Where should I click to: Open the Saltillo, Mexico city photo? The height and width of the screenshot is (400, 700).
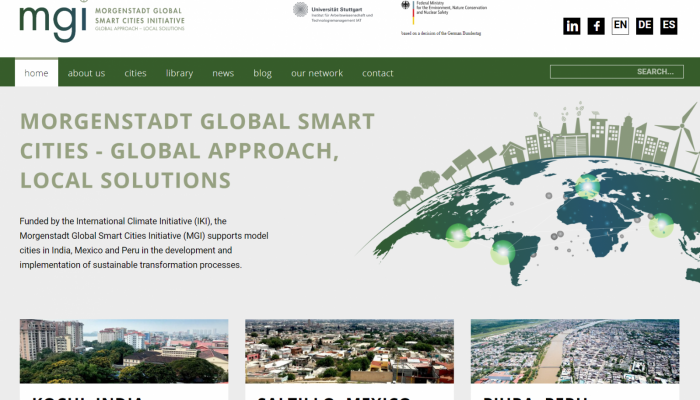(349, 351)
